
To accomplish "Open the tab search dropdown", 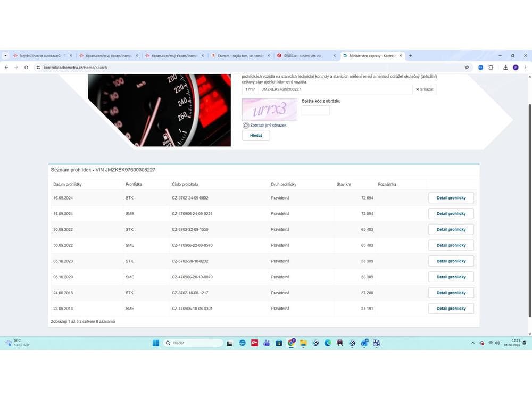I will (5, 56).
